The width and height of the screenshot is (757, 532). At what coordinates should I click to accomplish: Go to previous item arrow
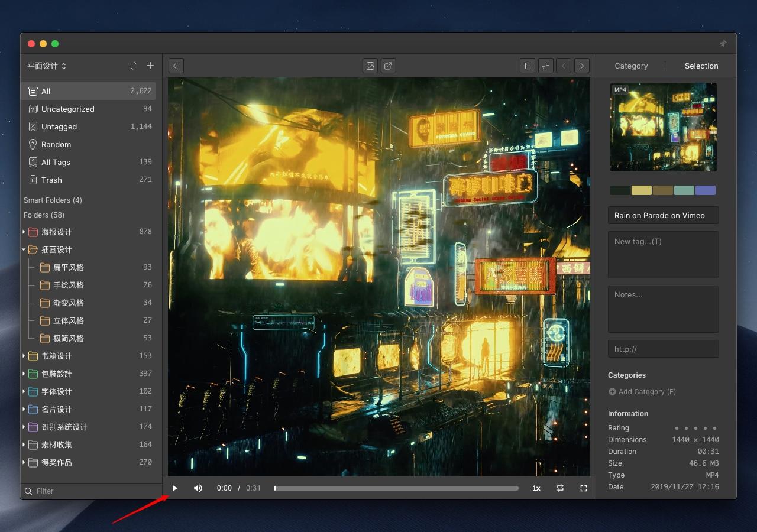point(564,66)
